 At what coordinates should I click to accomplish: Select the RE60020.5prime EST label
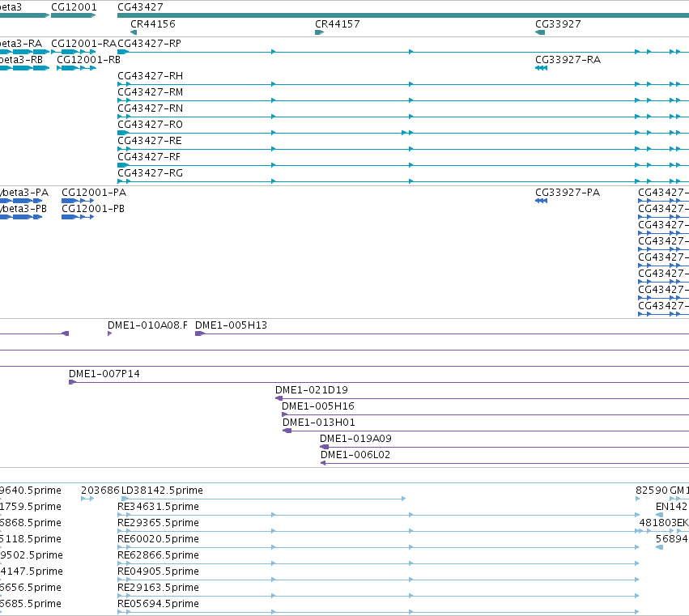pos(158,539)
